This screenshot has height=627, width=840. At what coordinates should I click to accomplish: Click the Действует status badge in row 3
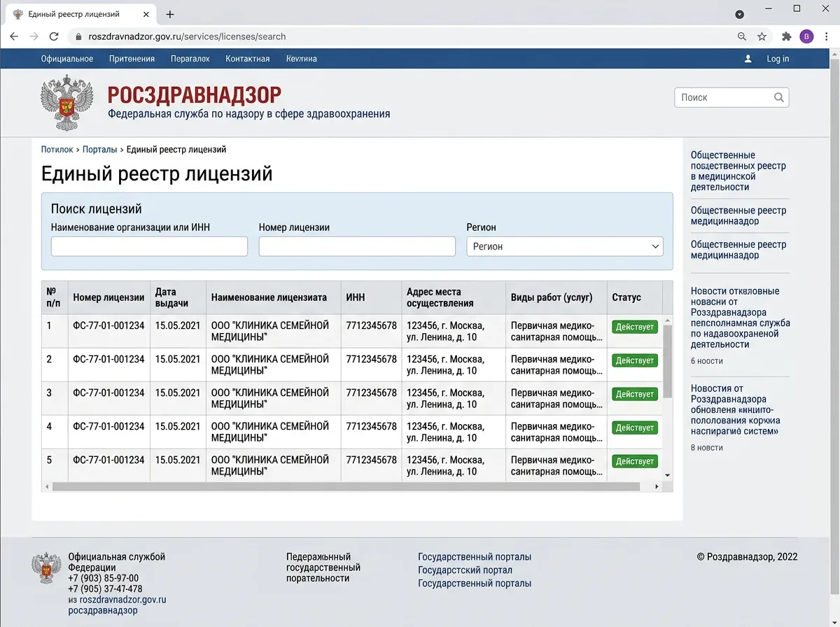coord(635,394)
